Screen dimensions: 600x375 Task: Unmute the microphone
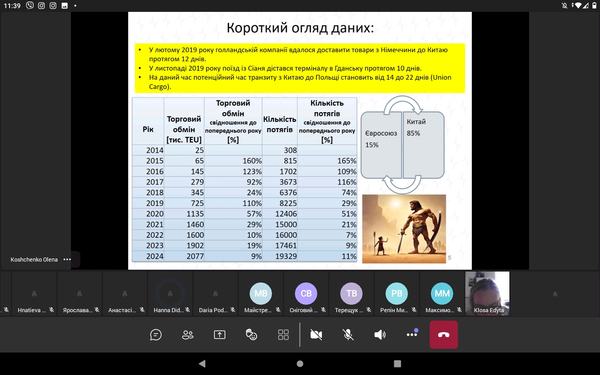point(348,335)
